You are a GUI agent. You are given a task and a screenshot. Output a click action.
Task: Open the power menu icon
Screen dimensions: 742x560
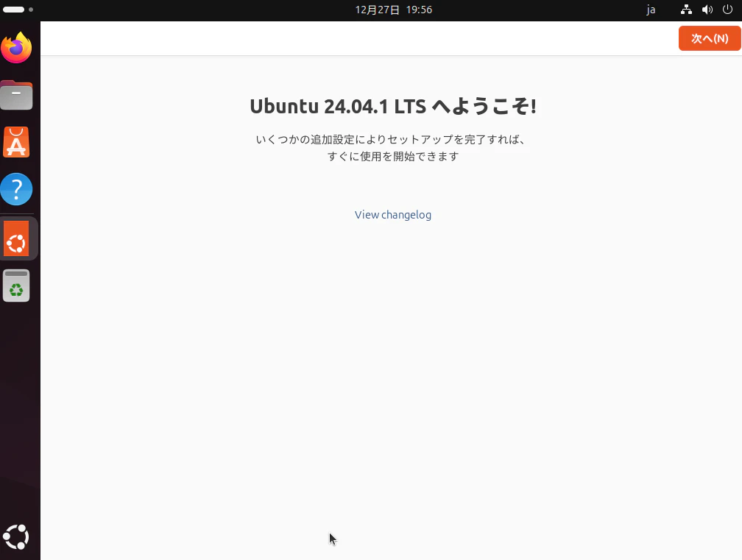click(728, 10)
